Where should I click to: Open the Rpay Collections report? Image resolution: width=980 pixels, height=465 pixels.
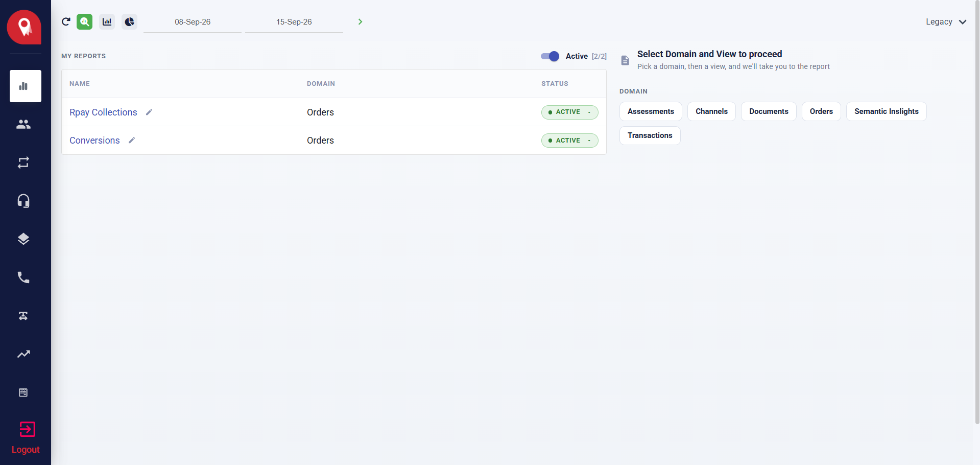[x=103, y=112]
